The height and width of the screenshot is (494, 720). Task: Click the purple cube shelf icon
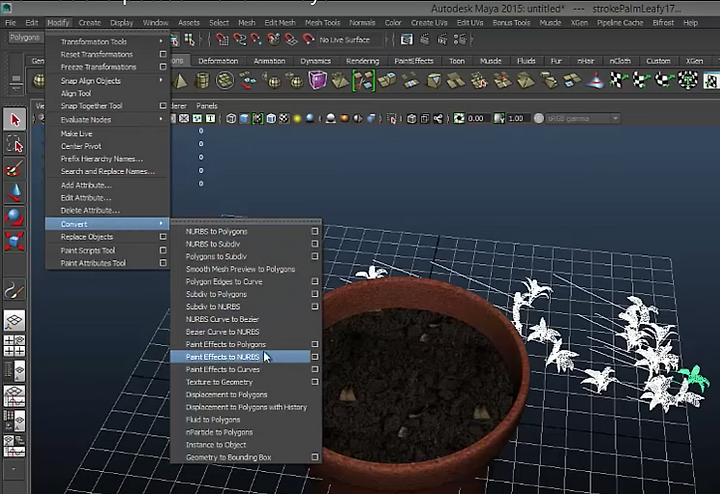[317, 80]
